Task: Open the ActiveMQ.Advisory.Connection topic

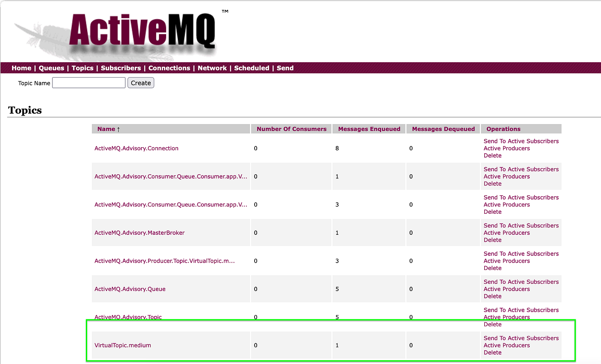Action: [x=137, y=148]
